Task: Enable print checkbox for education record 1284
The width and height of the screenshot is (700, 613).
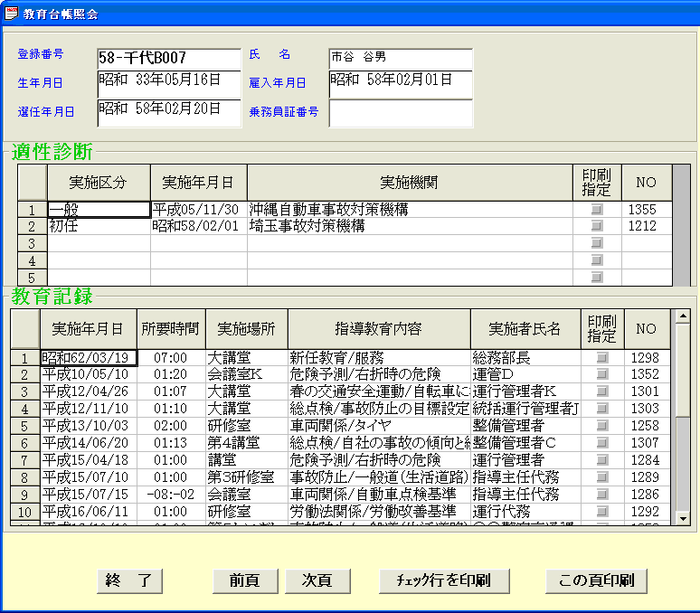Action: (x=601, y=460)
